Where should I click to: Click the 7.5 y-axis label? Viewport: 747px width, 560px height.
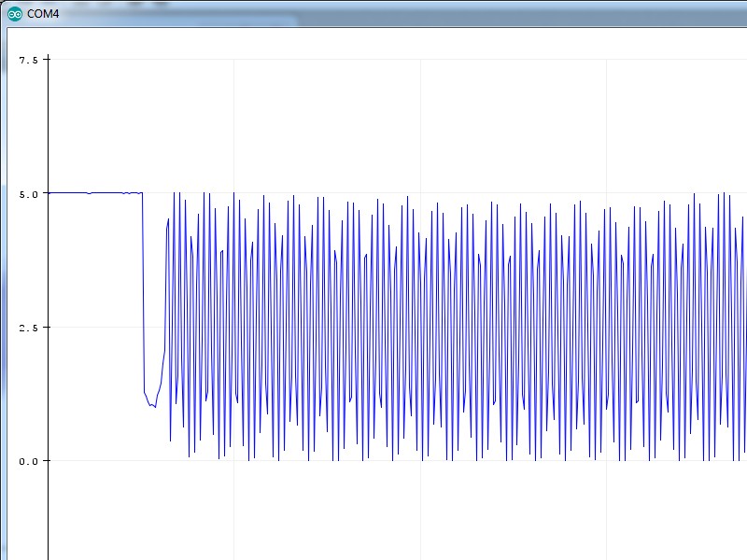(29, 60)
